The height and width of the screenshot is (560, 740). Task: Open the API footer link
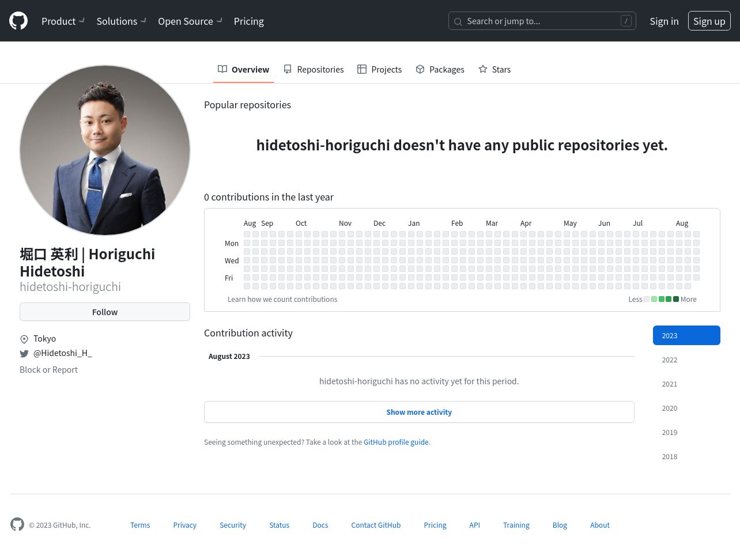pos(474,525)
